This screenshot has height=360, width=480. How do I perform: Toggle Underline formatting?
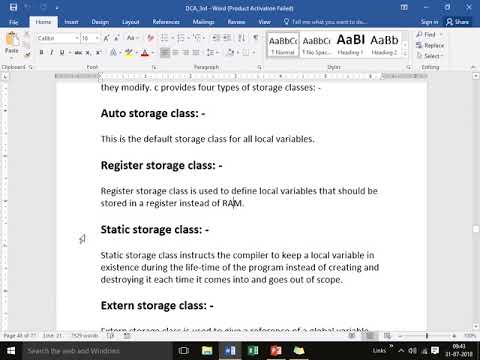coord(62,53)
